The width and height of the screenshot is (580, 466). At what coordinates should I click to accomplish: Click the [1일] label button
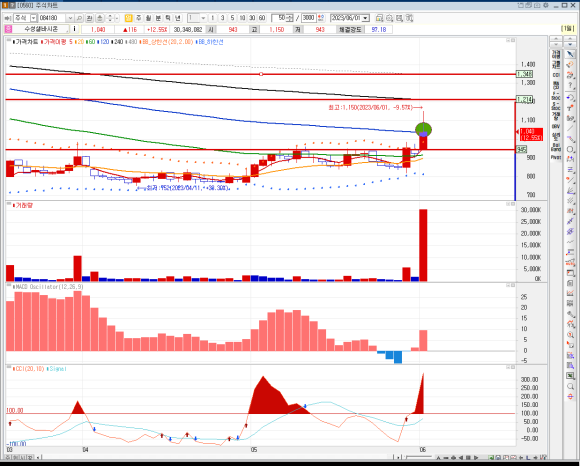568,29
